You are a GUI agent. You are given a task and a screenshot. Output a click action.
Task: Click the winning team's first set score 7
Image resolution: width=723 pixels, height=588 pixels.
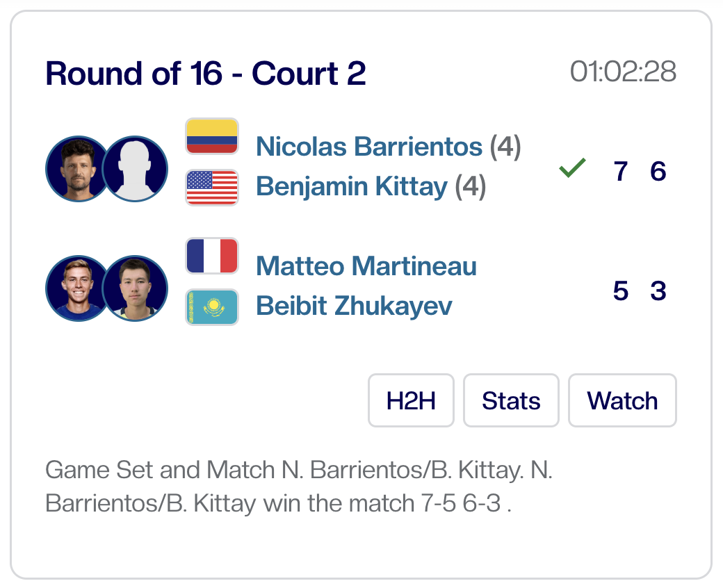point(621,171)
